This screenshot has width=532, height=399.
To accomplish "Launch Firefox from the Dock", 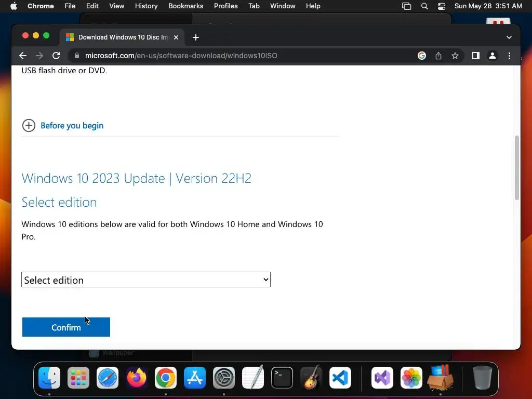I will point(137,378).
